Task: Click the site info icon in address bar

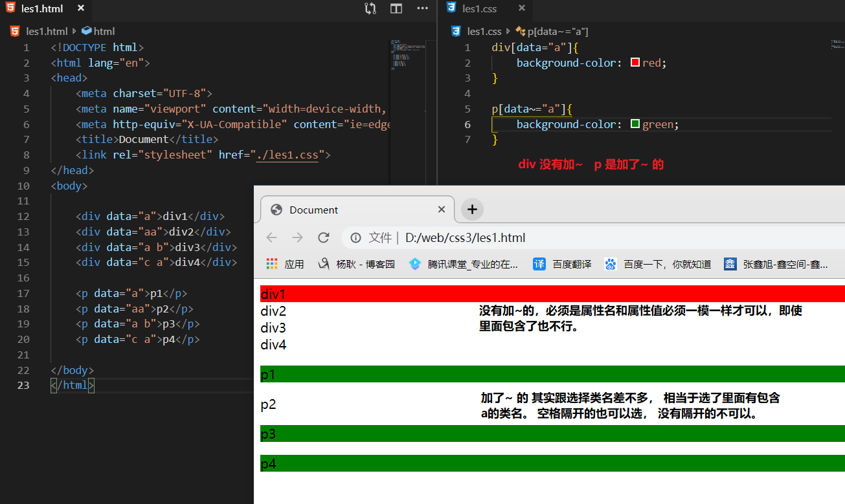Action: click(355, 238)
